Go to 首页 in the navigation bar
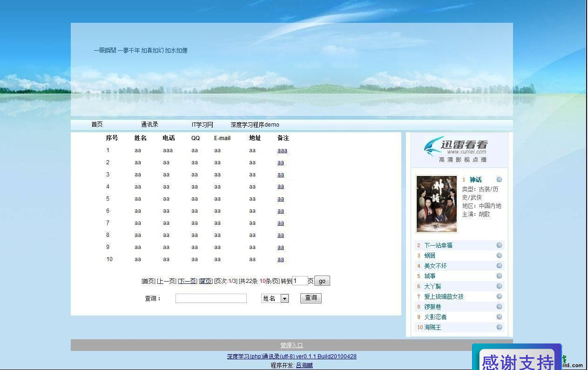588x370 pixels. pyautogui.click(x=97, y=125)
